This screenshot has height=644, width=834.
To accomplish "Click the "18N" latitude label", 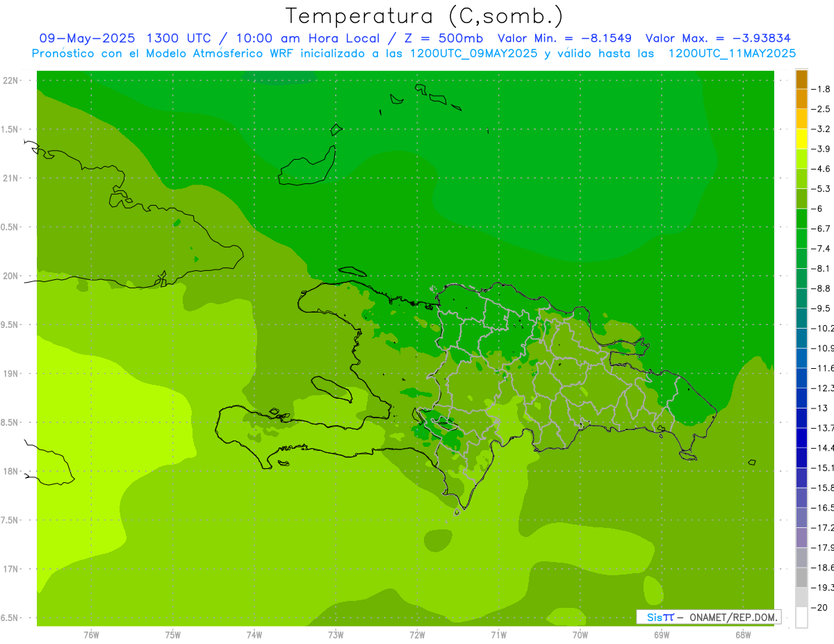I will pyautogui.click(x=10, y=471).
